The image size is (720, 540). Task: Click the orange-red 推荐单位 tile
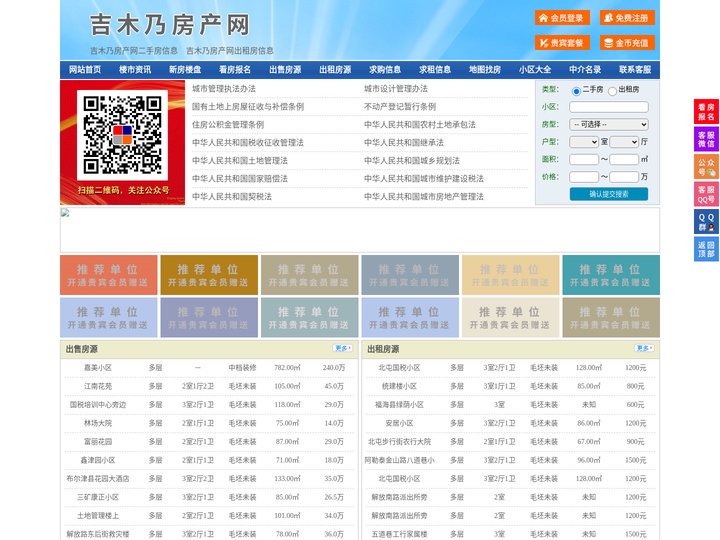pos(108,275)
